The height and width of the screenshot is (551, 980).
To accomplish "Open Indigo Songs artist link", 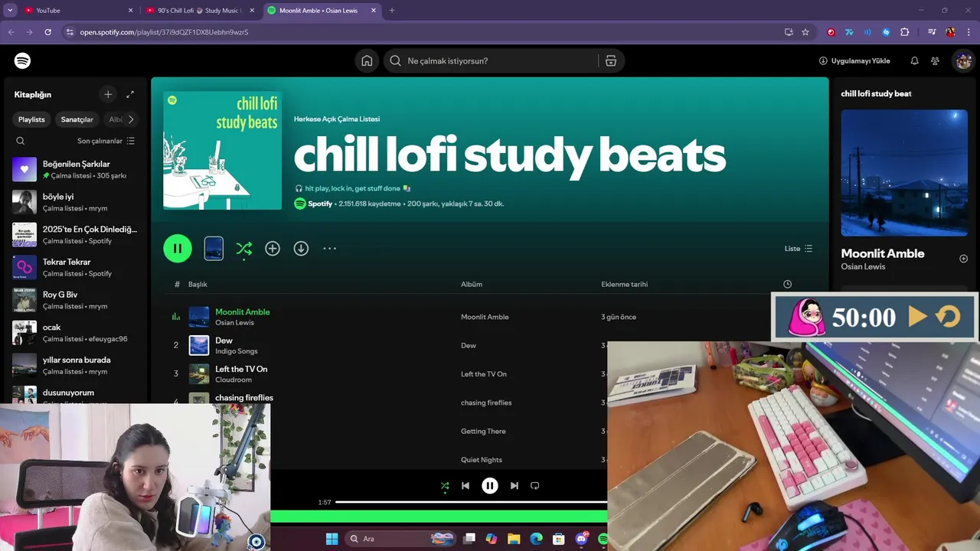I will pyautogui.click(x=236, y=351).
